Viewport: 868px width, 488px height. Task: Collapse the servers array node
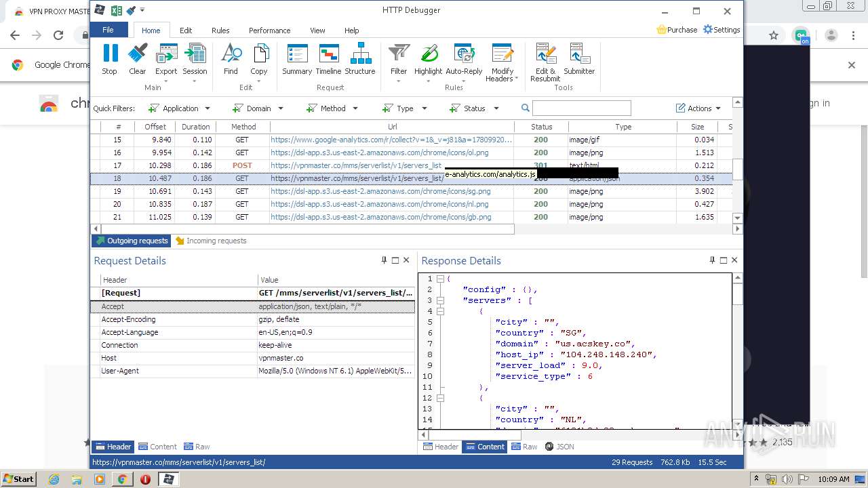440,300
